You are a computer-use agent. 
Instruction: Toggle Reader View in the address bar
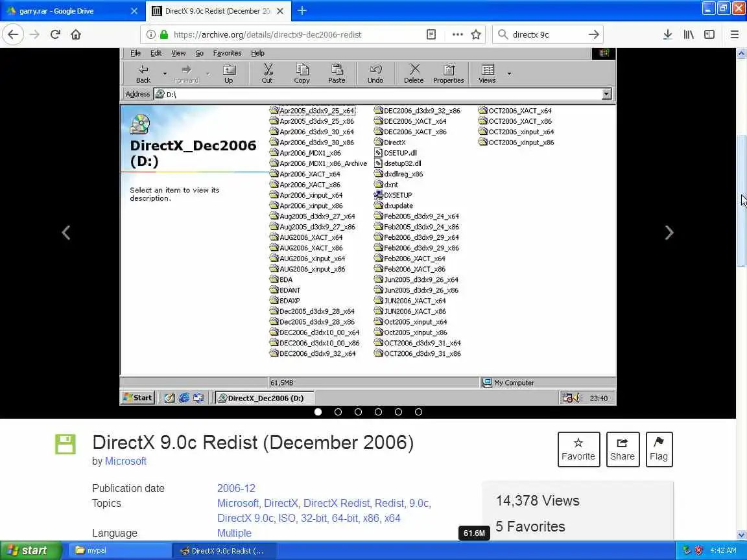point(431,34)
